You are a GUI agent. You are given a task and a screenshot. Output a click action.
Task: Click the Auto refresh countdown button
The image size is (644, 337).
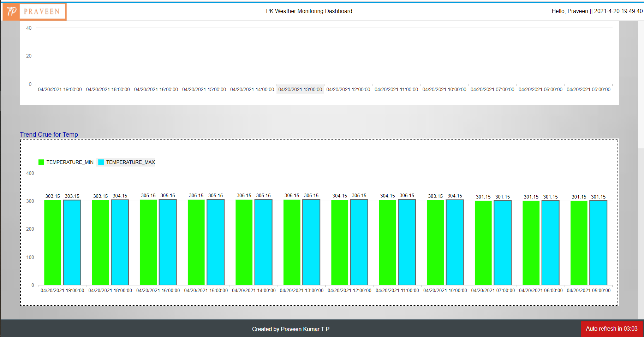[x=612, y=329]
